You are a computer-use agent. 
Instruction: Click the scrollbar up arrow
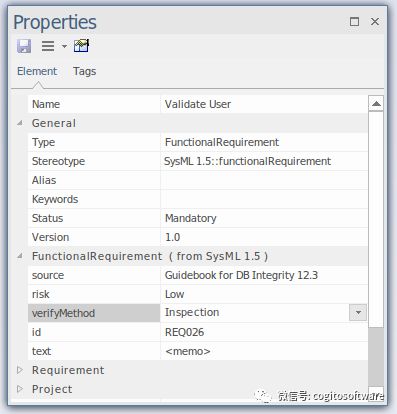click(376, 104)
